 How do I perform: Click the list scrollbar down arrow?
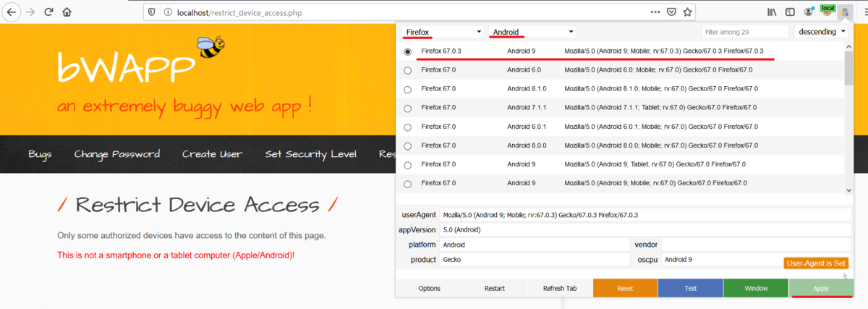click(848, 190)
